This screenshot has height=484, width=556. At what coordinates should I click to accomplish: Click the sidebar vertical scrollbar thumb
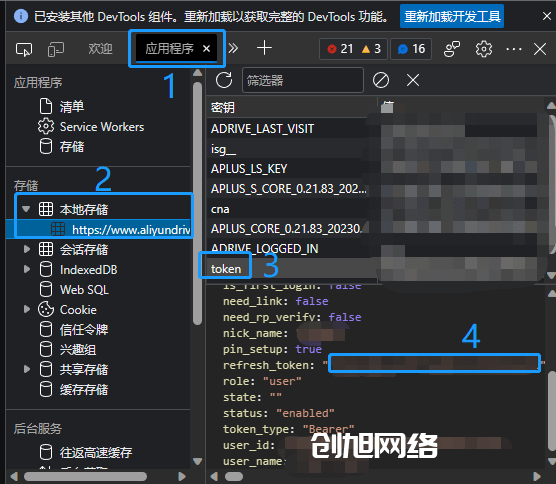198,203
